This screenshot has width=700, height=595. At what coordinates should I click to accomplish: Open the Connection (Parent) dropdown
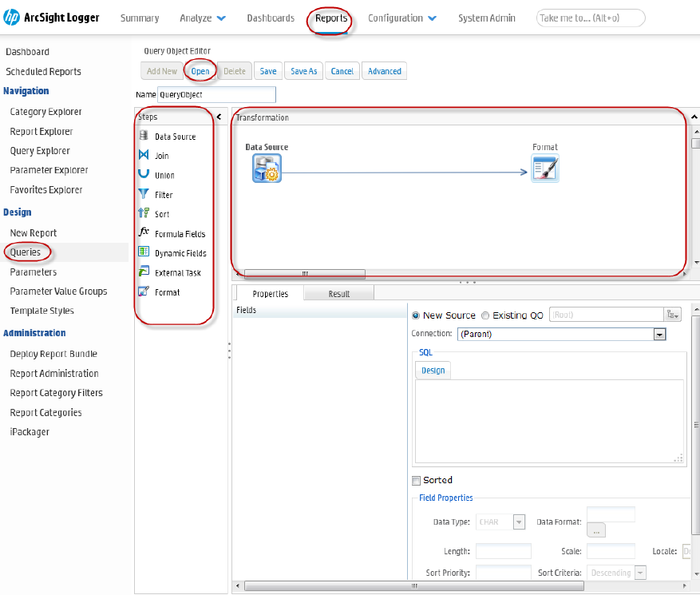tap(659, 334)
